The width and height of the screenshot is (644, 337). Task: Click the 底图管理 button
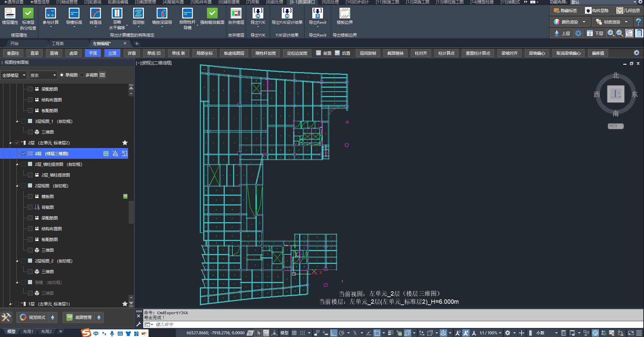(79, 318)
